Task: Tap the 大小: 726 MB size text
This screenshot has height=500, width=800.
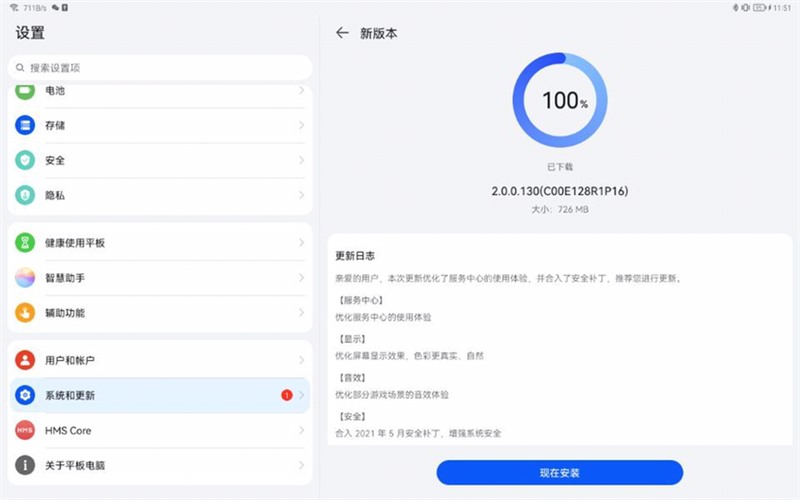Action: (x=560, y=209)
